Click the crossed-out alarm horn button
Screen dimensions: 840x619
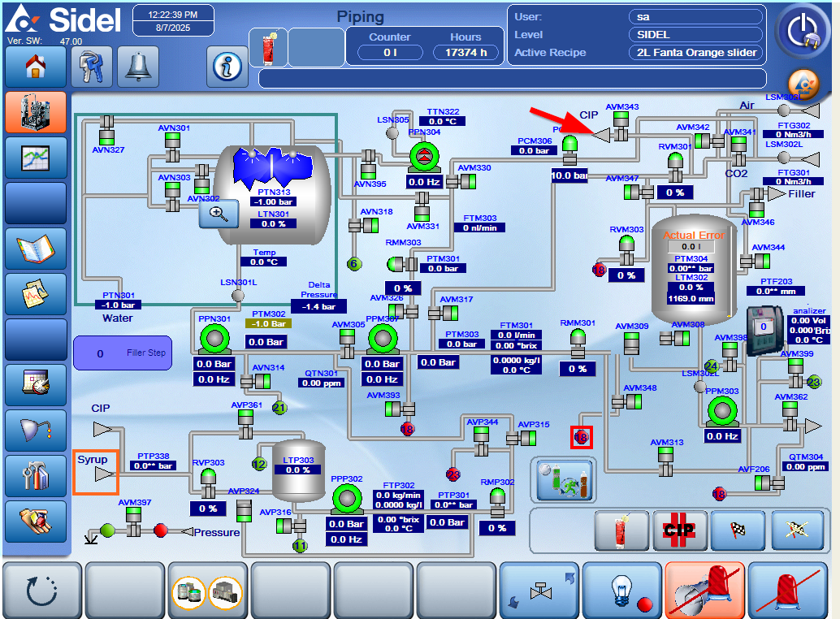[x=705, y=590]
